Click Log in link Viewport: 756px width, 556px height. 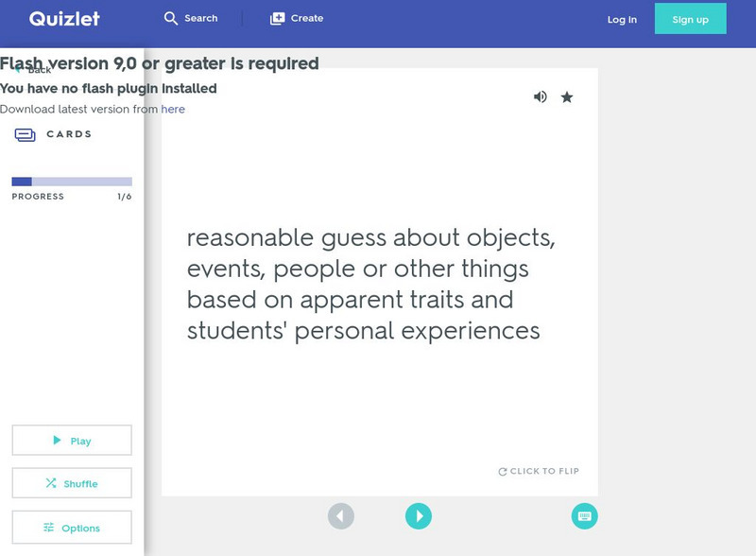pos(622,20)
